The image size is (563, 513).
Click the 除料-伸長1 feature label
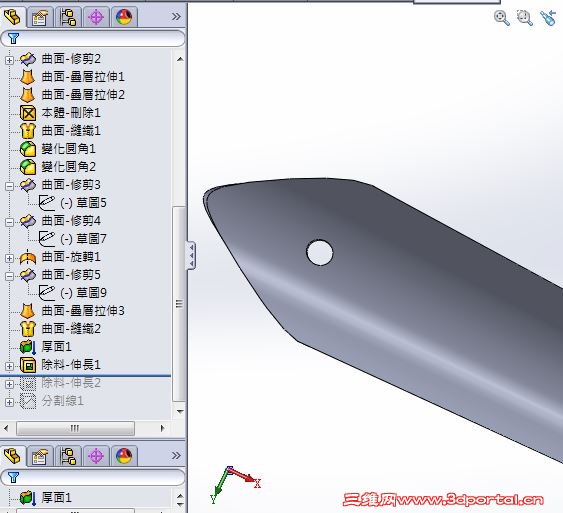point(71,365)
